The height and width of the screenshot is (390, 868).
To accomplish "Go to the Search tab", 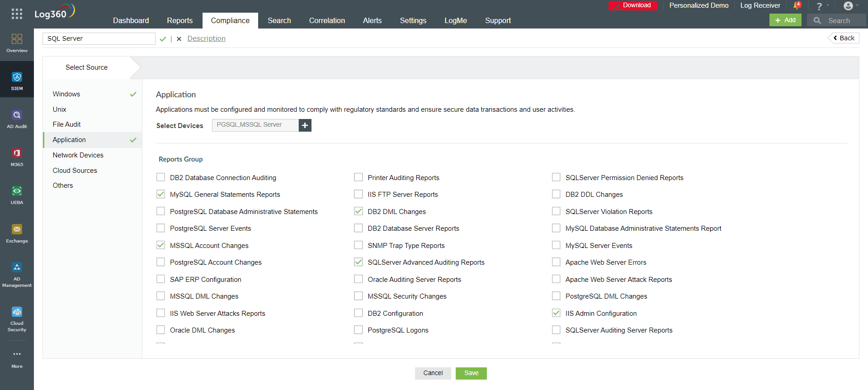I will pos(279,20).
